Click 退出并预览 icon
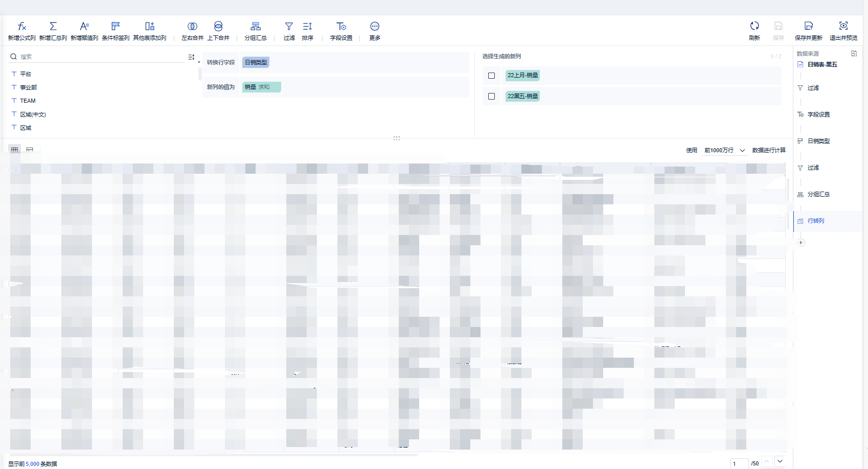This screenshot has height=469, width=868. (x=843, y=26)
